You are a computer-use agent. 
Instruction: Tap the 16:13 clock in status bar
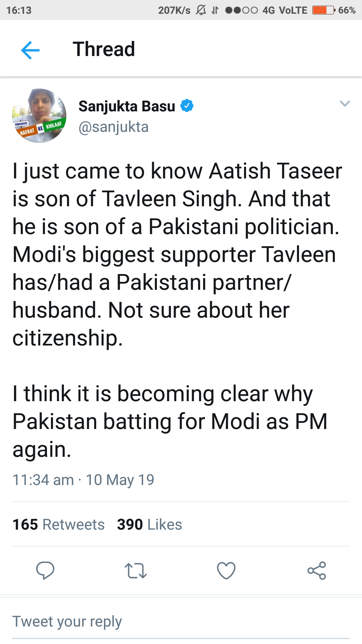pyautogui.click(x=19, y=10)
